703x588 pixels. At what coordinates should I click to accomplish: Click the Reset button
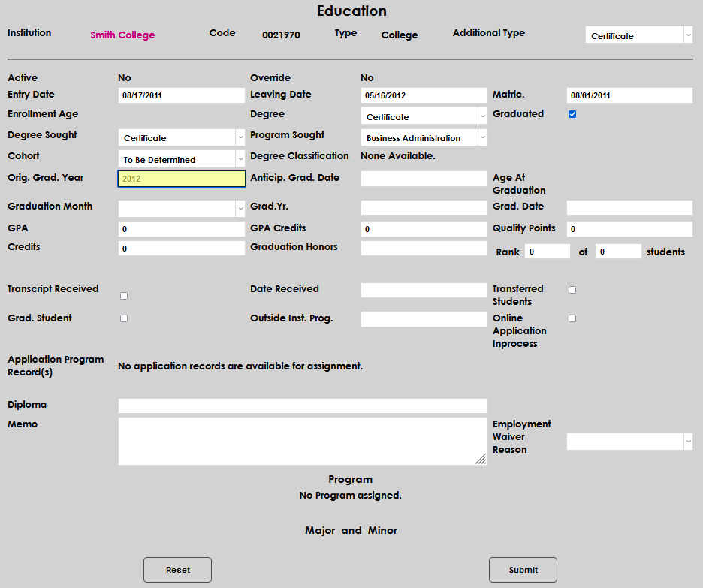coord(177,570)
